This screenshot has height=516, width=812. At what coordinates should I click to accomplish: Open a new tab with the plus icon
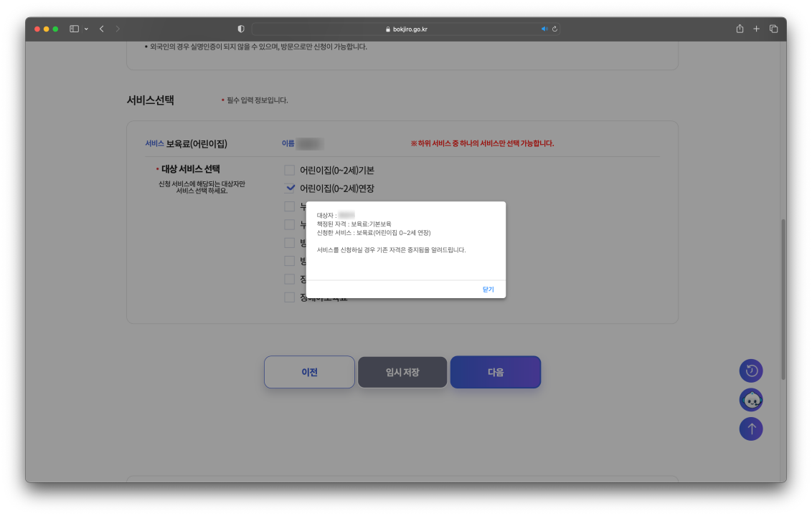(756, 29)
